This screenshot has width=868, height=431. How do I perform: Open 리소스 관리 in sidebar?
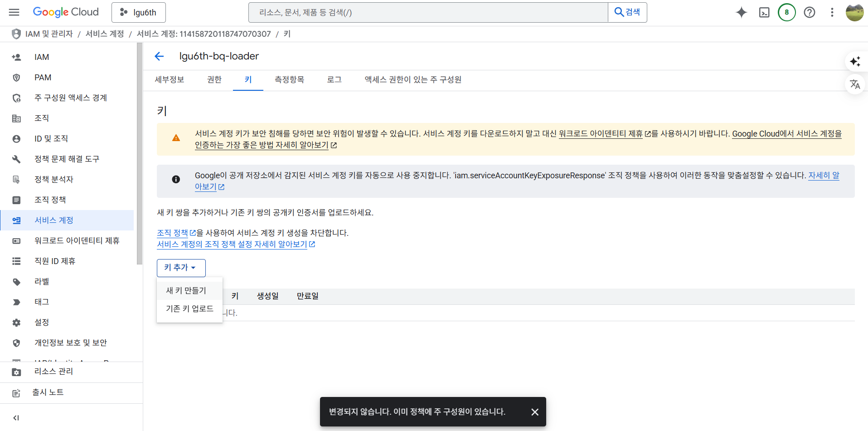[x=71, y=372]
